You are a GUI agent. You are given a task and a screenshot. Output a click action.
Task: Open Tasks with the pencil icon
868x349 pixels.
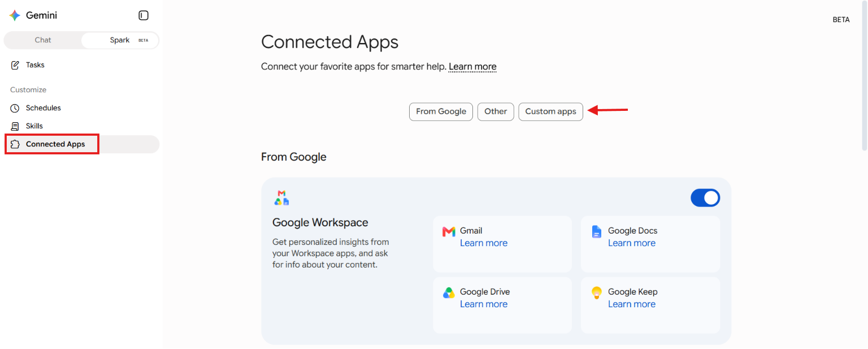pyautogui.click(x=15, y=65)
